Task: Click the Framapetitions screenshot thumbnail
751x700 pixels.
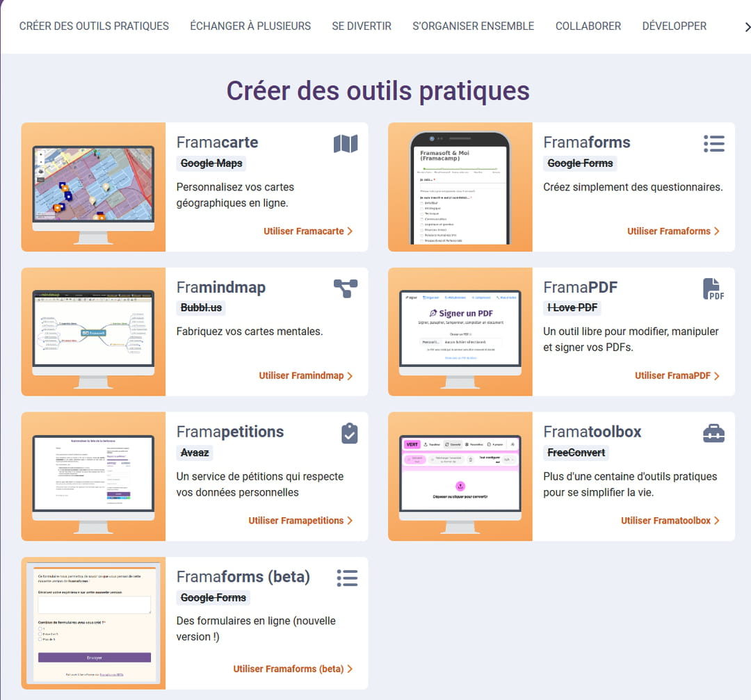Action: 93,477
